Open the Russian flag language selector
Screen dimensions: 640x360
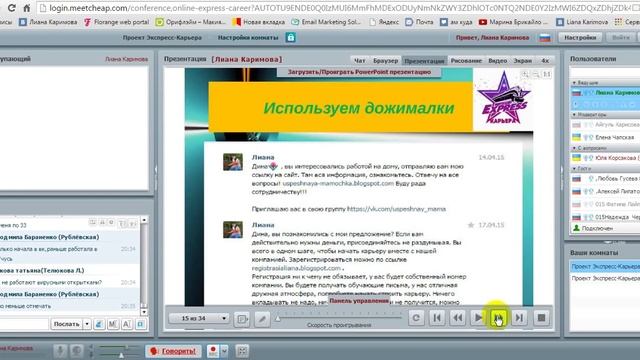click(545, 38)
